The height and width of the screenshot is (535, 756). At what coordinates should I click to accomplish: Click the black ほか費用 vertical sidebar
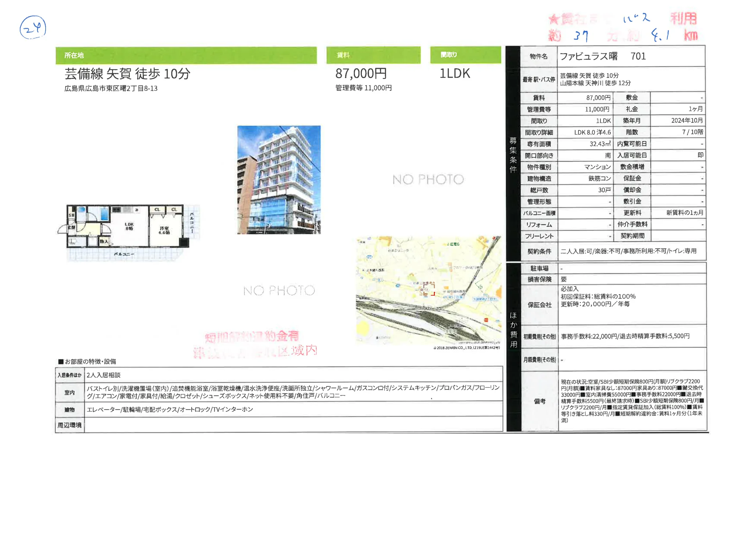(513, 329)
